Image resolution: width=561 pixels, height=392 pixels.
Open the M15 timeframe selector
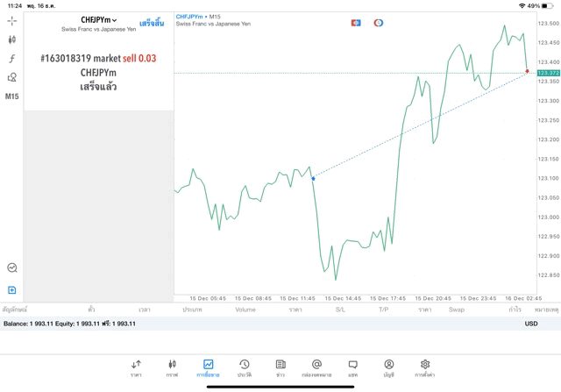(12, 96)
